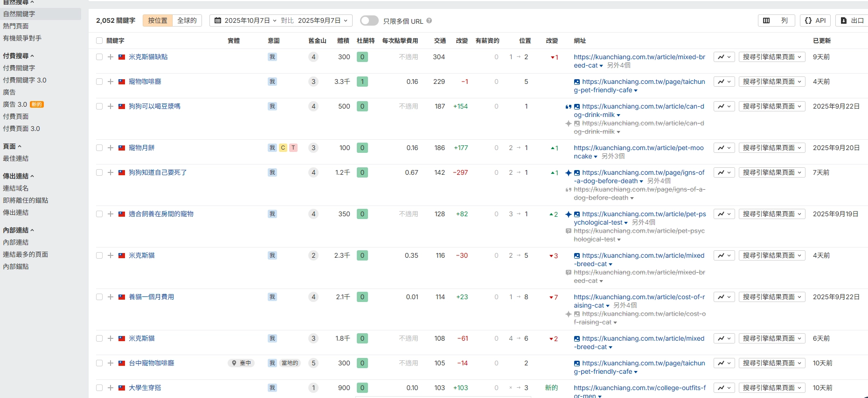
Task: Click the trend chart icon for 寵物月餅 row
Action: 724,148
